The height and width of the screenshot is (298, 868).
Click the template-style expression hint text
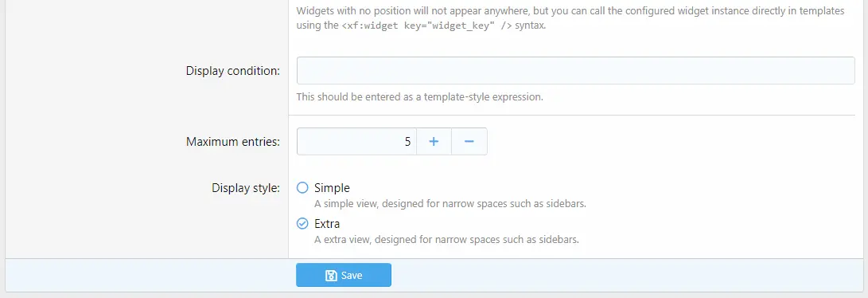[419, 97]
